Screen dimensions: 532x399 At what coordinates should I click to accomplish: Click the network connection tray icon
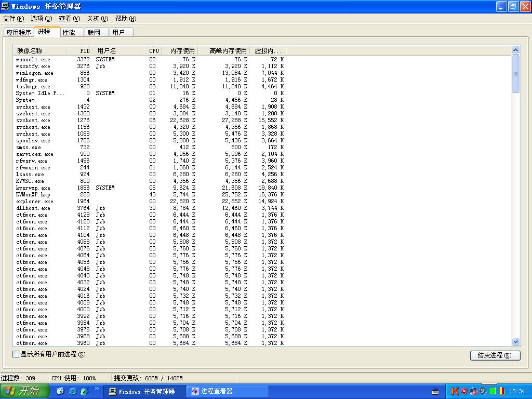473,391
